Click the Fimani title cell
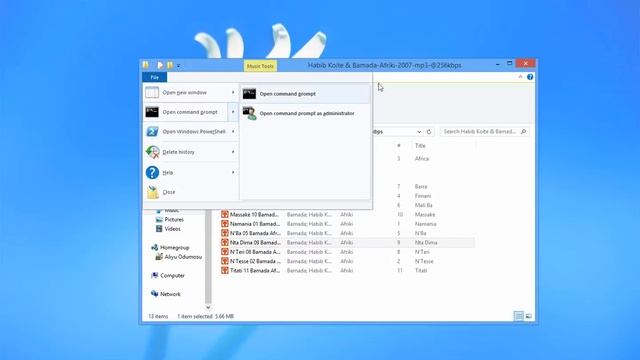 (422, 196)
